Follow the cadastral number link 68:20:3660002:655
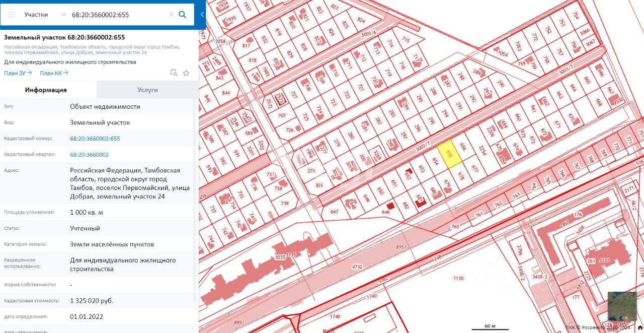The width and height of the screenshot is (644, 333). tap(95, 139)
